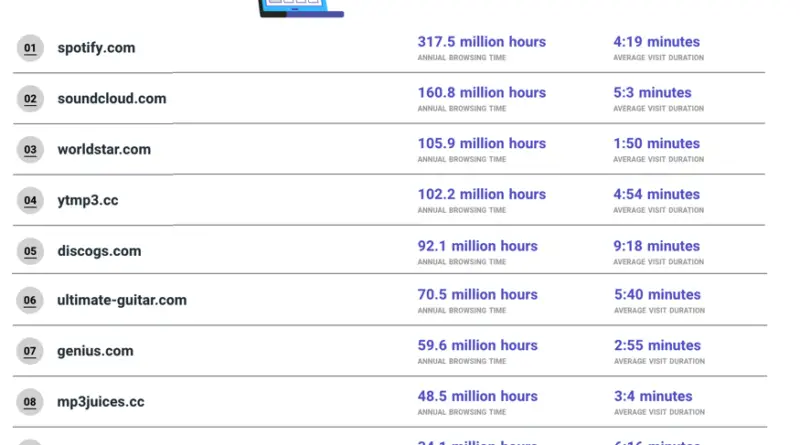Open the genius.com entry
Viewport: 800px width, 445px height.
click(x=95, y=351)
